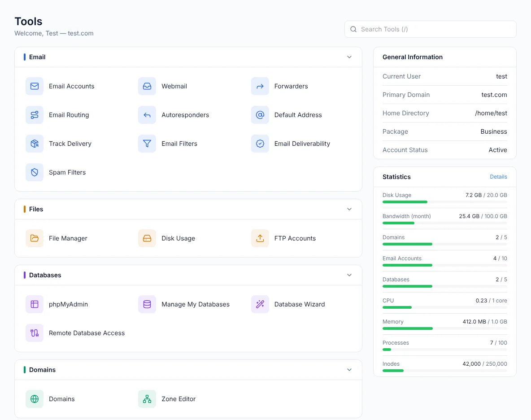Viewport: 531px width, 420px height.
Task: Click the Spam Filters shield icon
Action: pyautogui.click(x=35, y=172)
